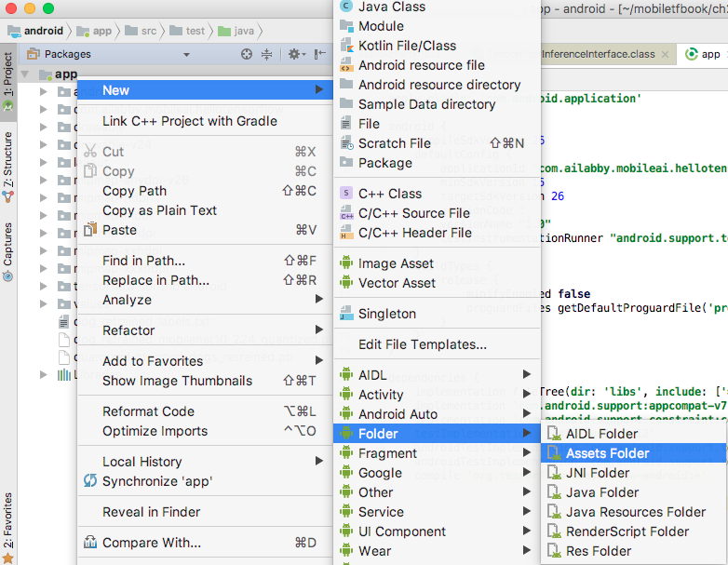The image size is (728, 565).
Task: Switch to the app editor tab
Action: coord(703,54)
